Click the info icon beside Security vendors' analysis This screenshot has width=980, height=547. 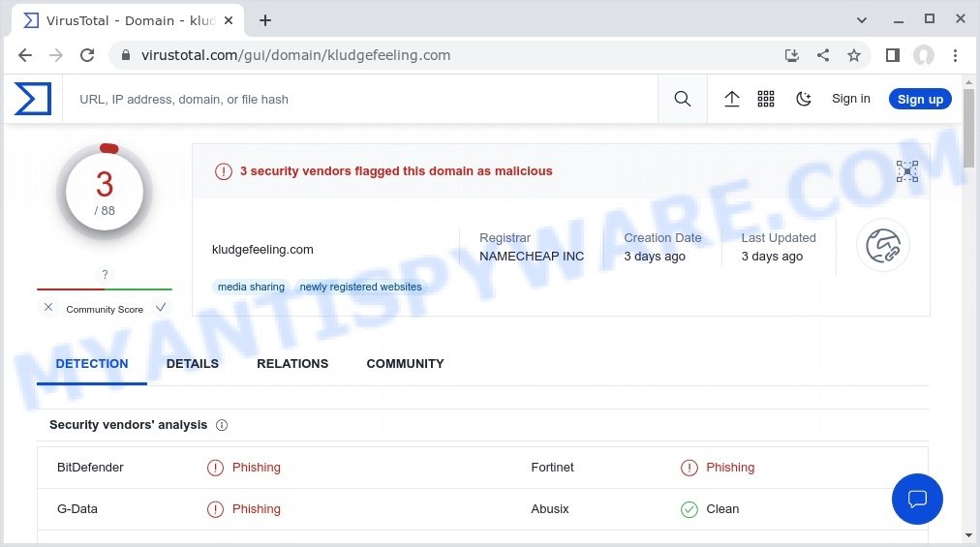(x=221, y=425)
